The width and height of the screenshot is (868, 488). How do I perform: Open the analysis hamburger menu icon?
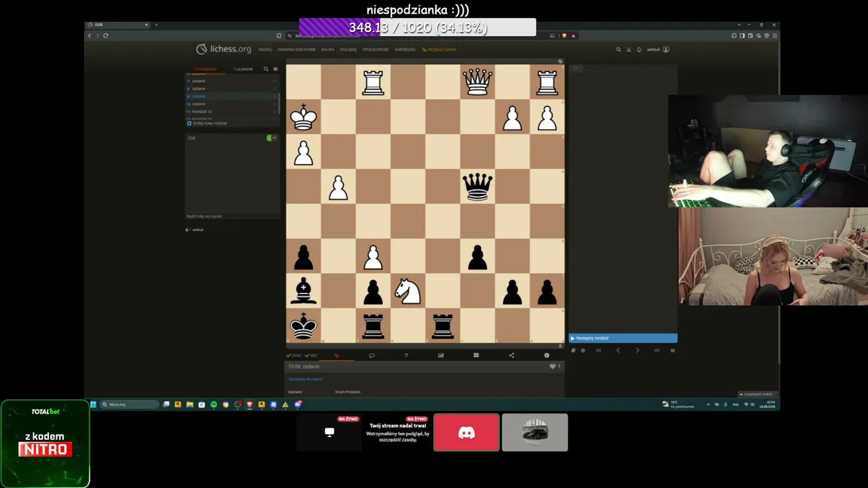point(673,350)
